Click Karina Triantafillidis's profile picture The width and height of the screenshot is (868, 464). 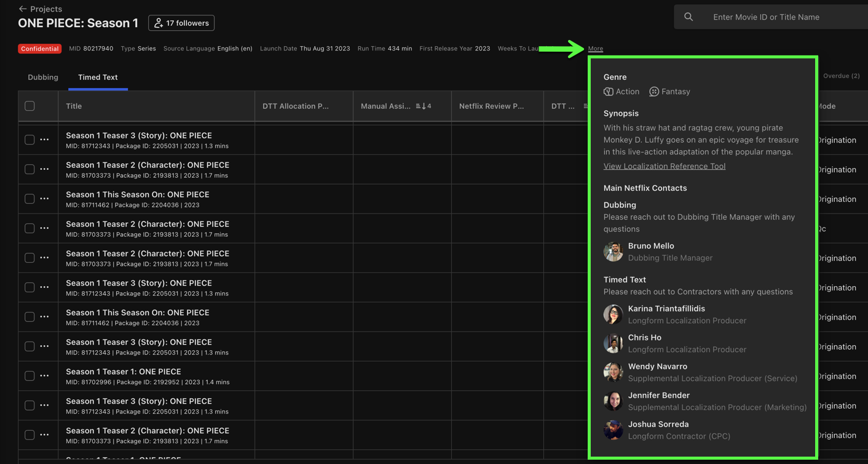[x=613, y=314]
